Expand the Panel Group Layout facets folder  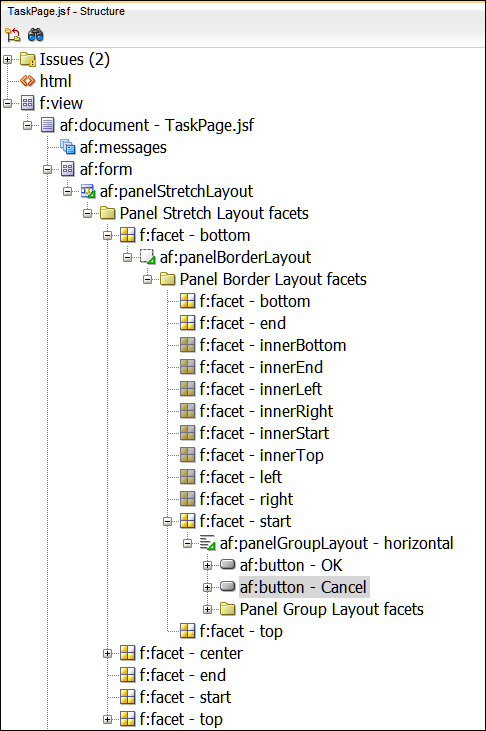(x=208, y=609)
